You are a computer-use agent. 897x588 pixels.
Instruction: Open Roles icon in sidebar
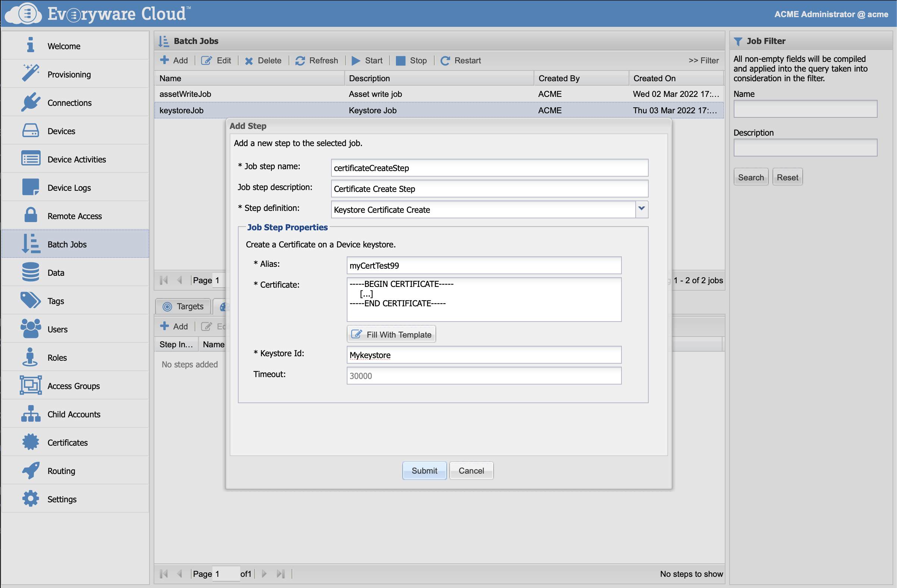[x=30, y=357]
